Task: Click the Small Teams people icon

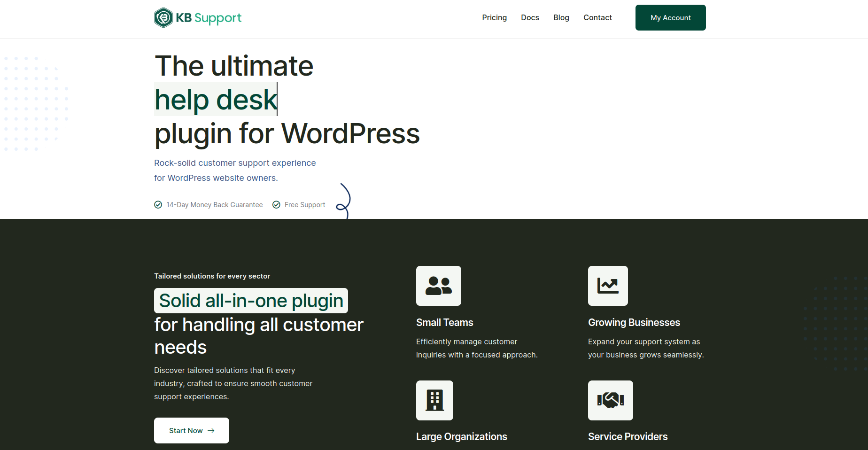Action: [439, 286]
